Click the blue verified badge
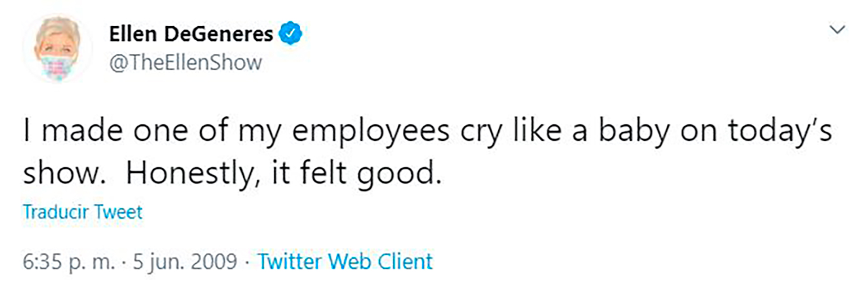868x286 pixels. 290,33
